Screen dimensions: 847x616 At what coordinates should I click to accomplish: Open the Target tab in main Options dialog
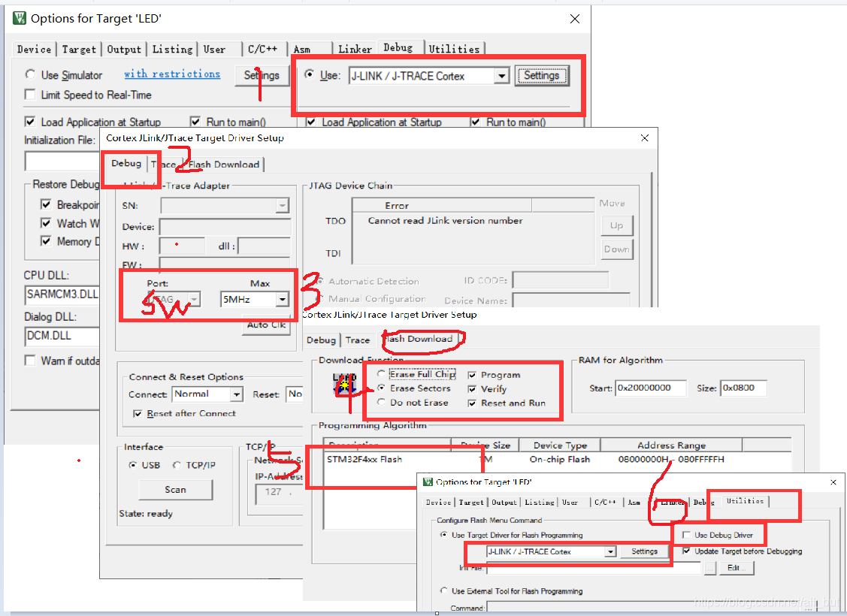pyautogui.click(x=79, y=49)
